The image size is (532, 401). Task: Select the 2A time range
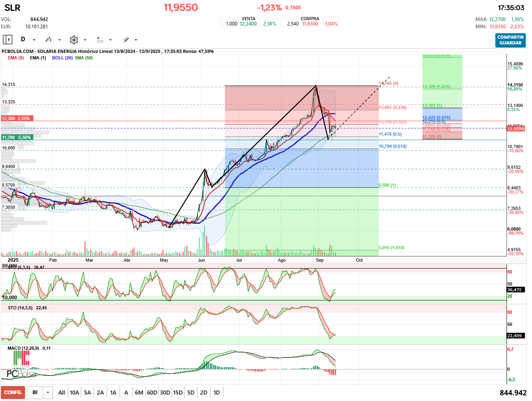click(100, 393)
